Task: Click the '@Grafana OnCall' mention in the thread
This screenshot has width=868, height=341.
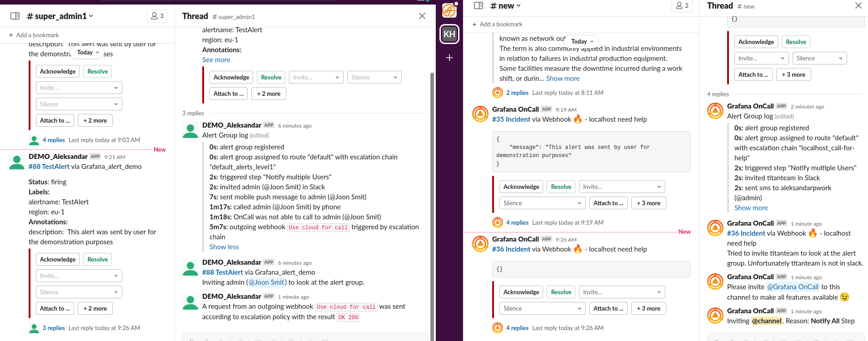Action: [x=793, y=287]
